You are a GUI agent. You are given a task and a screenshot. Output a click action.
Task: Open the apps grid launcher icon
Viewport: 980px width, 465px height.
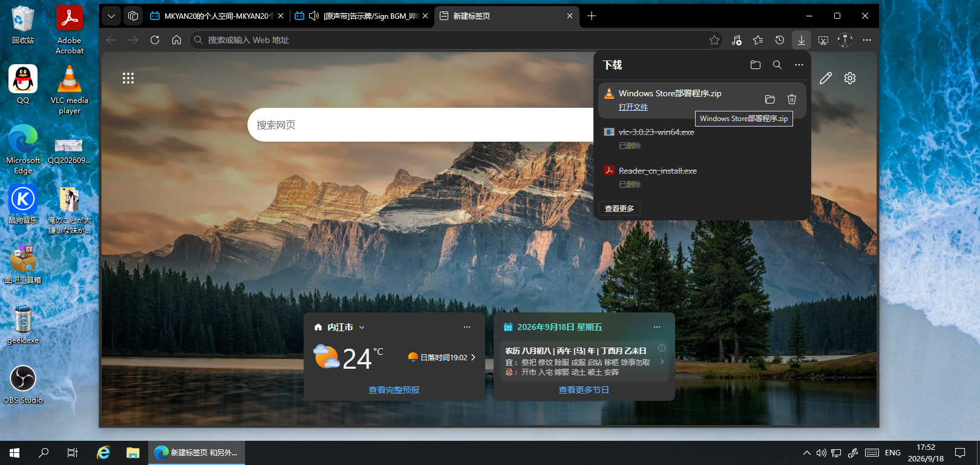pos(128,78)
